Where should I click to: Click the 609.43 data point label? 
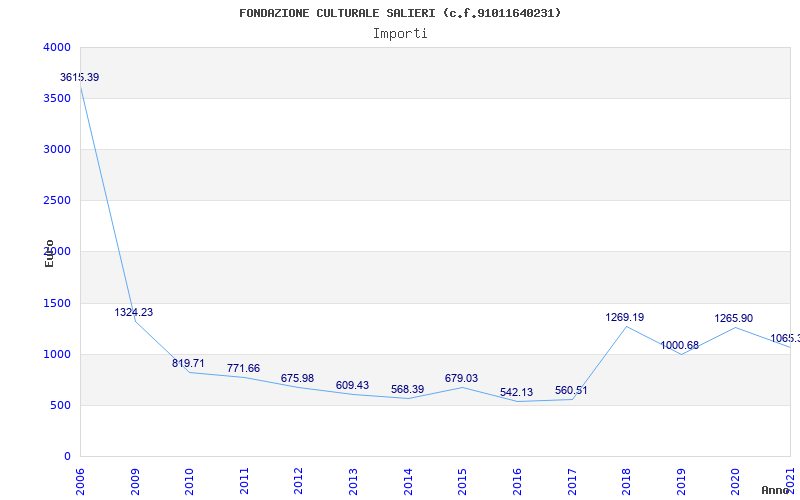(x=352, y=385)
